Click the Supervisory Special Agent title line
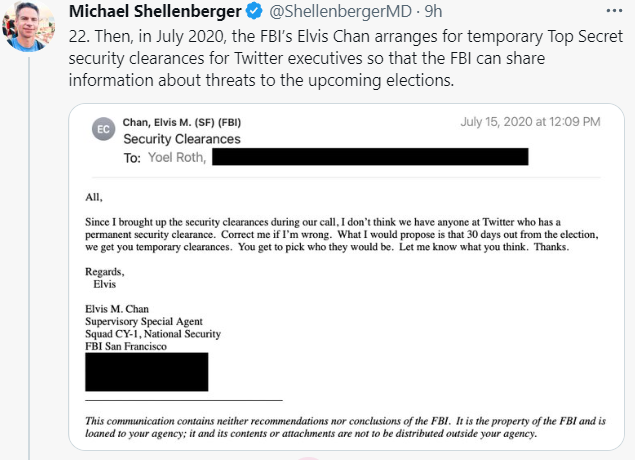The height and width of the screenshot is (460, 635). (x=146, y=321)
